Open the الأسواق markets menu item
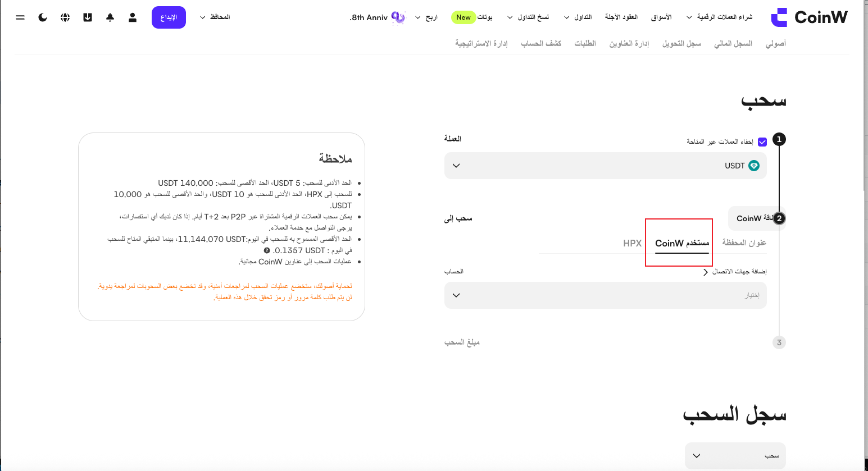The height and width of the screenshot is (471, 868). (661, 17)
